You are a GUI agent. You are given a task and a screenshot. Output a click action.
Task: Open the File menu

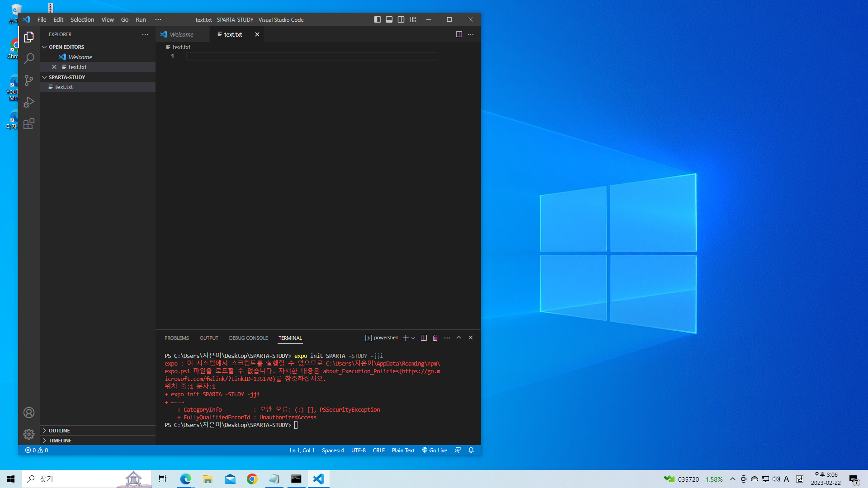42,19
